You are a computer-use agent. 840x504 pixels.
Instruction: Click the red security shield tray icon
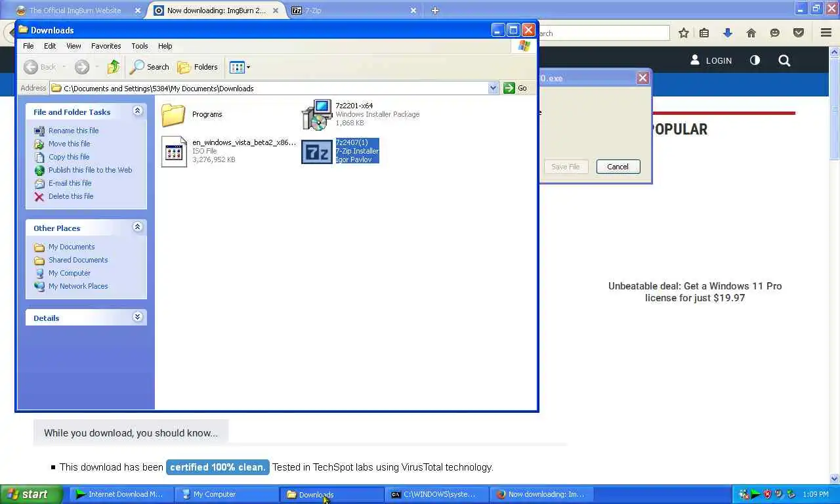click(767, 494)
